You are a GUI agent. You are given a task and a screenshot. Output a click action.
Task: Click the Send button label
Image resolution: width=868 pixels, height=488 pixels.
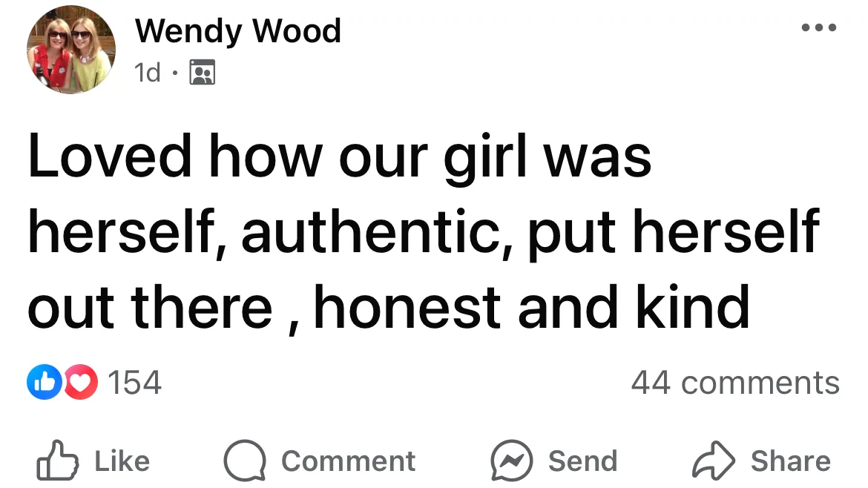click(583, 461)
